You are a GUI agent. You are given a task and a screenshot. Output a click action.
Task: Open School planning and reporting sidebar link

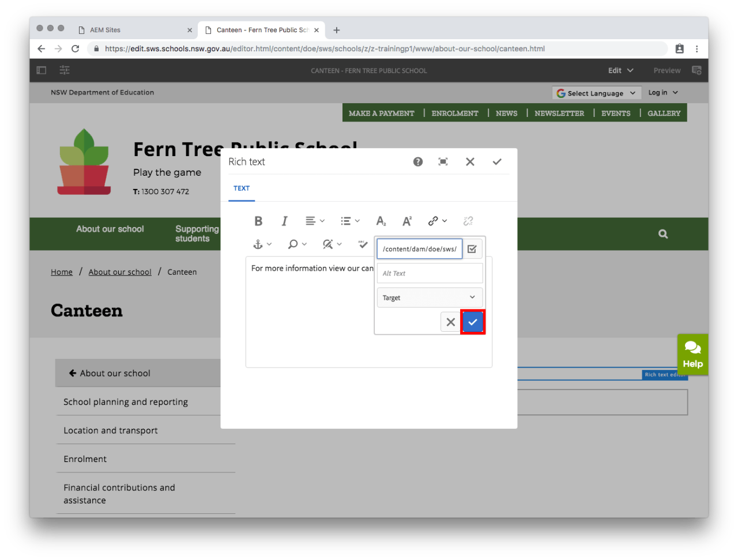[126, 402]
